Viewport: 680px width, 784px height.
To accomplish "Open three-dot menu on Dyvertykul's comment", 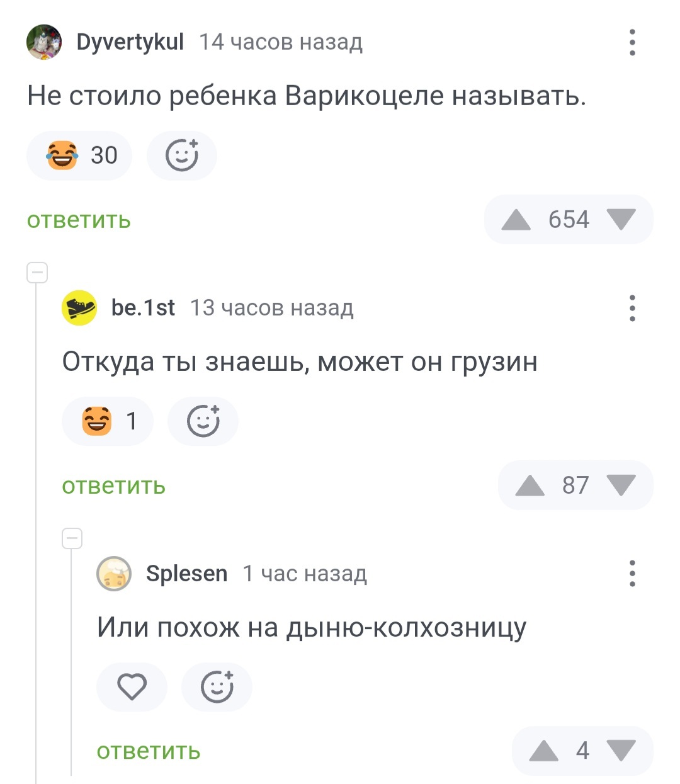I will point(632,42).
